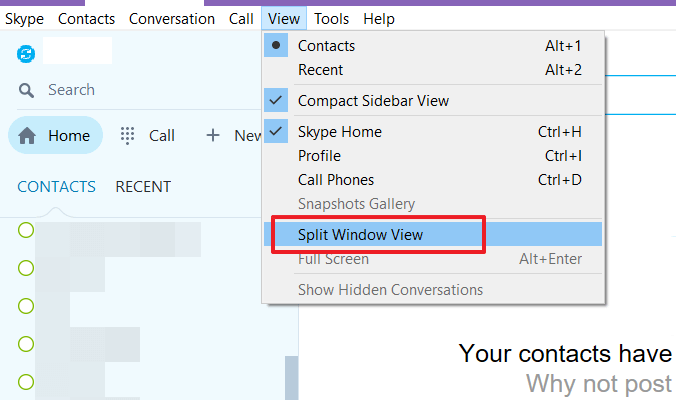Click the Skype sync status icon
Viewport: 676px width, 400px height.
[x=26, y=54]
